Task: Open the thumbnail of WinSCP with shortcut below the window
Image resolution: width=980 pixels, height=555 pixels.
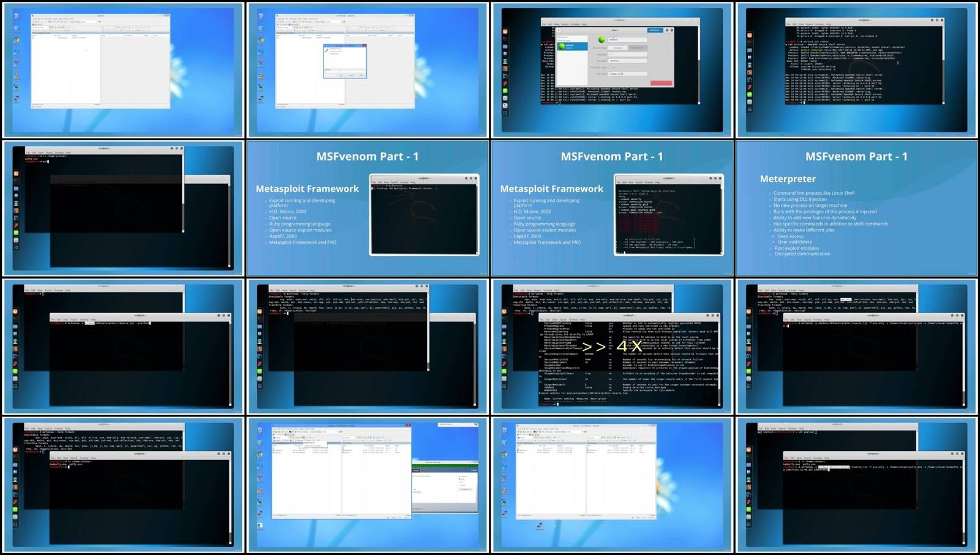Action: [x=612, y=485]
